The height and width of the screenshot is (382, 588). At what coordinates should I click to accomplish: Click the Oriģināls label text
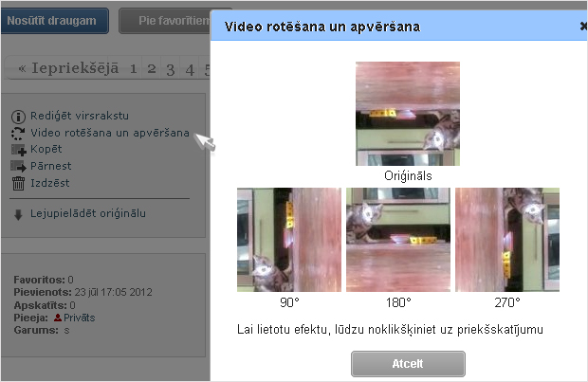tap(408, 175)
